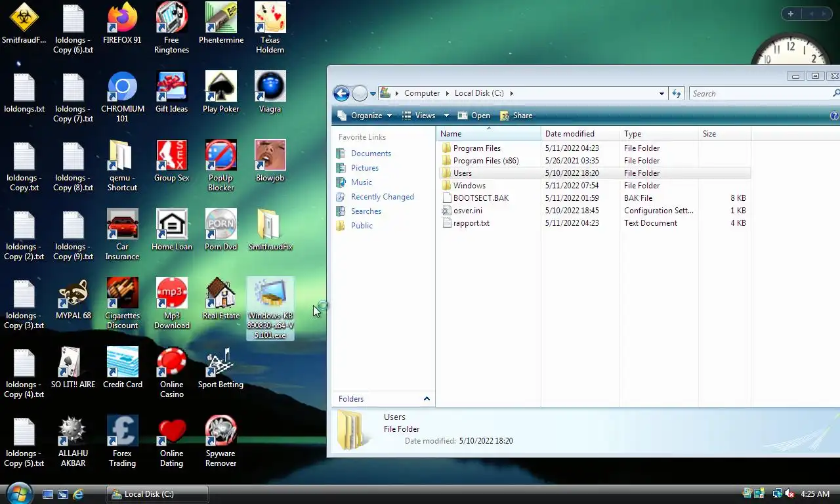The height and width of the screenshot is (504, 840).
Task: Click Open in the Explorer toolbar
Action: click(x=474, y=115)
